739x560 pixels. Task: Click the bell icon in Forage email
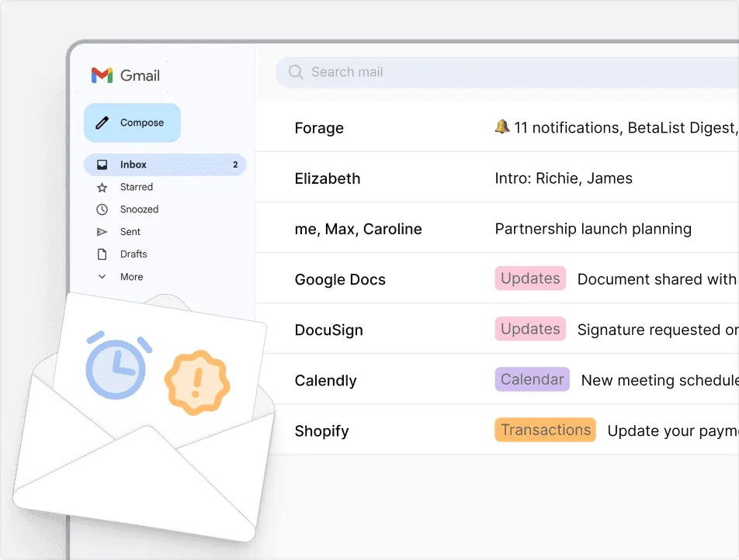502,126
